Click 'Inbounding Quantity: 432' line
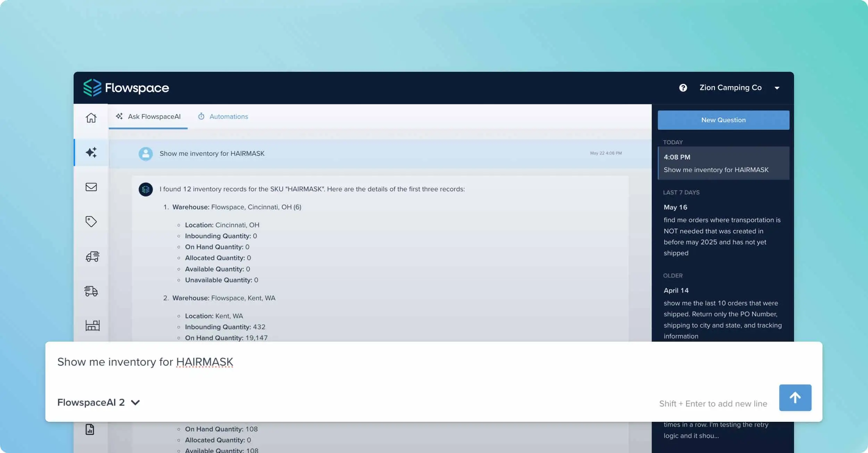The height and width of the screenshot is (453, 868). (x=225, y=327)
